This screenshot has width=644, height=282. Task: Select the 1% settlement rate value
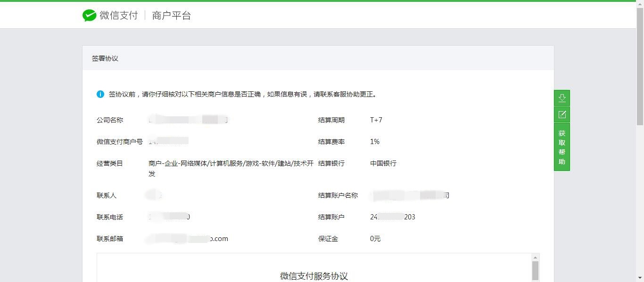coord(375,142)
